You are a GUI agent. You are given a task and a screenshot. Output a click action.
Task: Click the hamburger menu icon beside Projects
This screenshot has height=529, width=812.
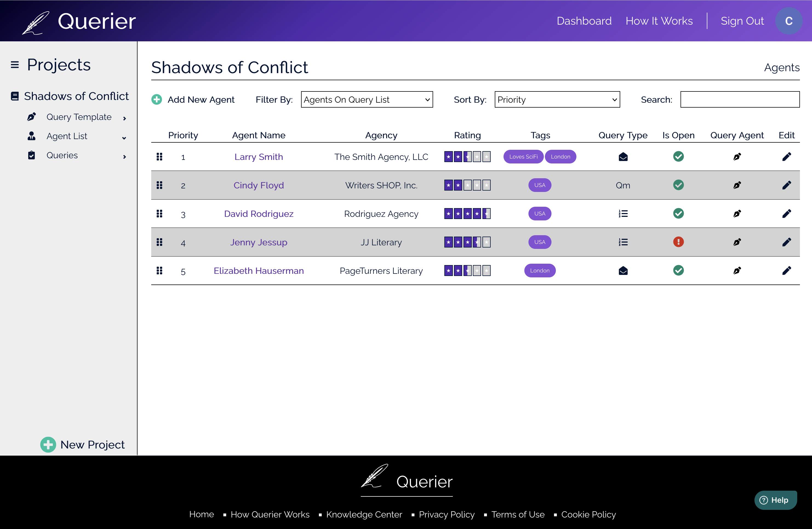coord(15,64)
